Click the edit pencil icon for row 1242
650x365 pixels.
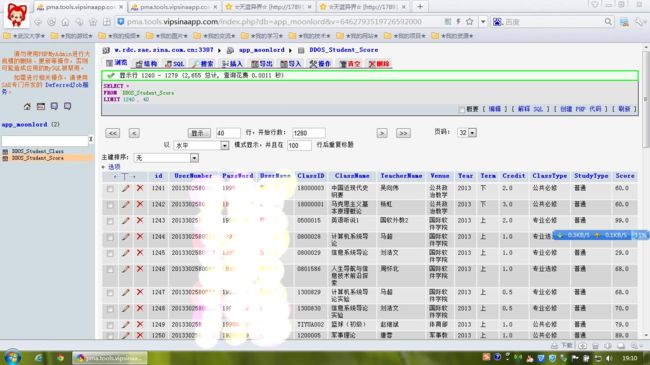tap(125, 204)
